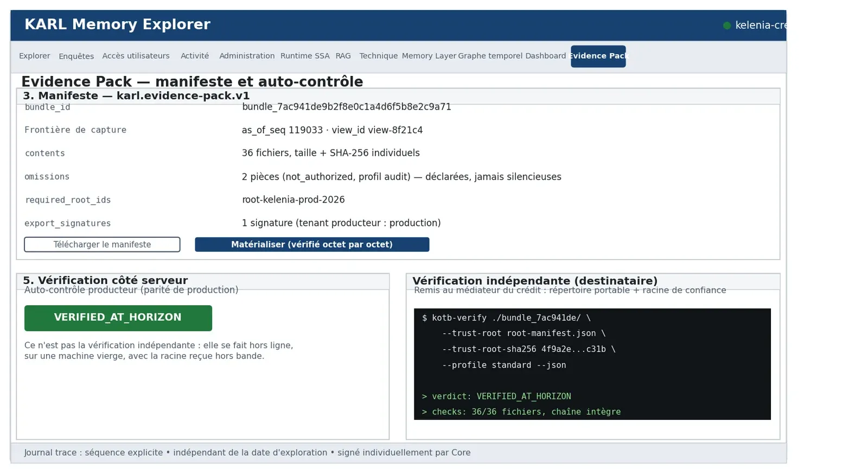
Task: Click the kelenia tenant name in header
Action: click(761, 26)
